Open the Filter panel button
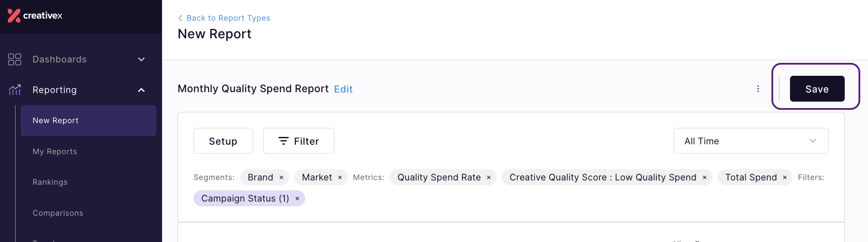 click(299, 141)
